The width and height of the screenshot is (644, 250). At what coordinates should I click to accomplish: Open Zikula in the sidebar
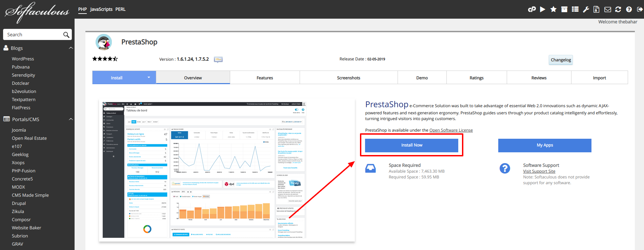coord(18,211)
